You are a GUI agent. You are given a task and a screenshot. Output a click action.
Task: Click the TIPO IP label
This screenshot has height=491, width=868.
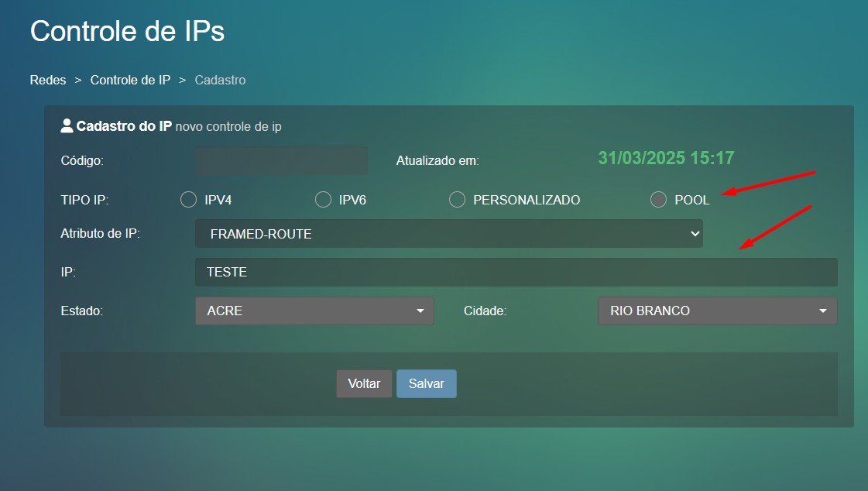click(84, 200)
